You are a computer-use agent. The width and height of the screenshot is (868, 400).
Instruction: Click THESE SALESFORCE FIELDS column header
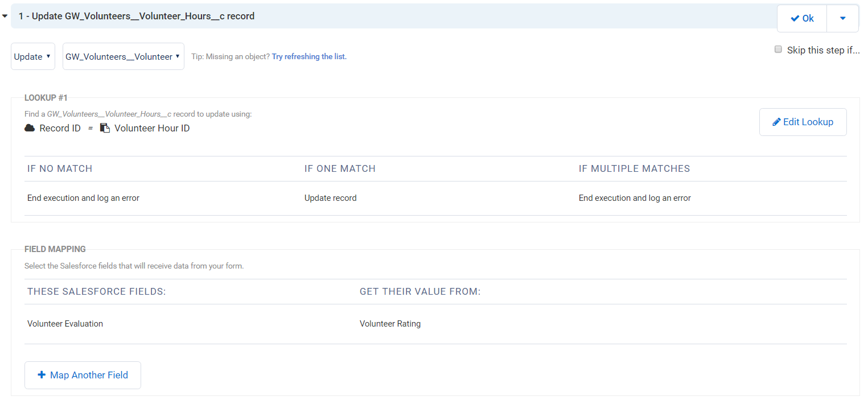coord(96,291)
